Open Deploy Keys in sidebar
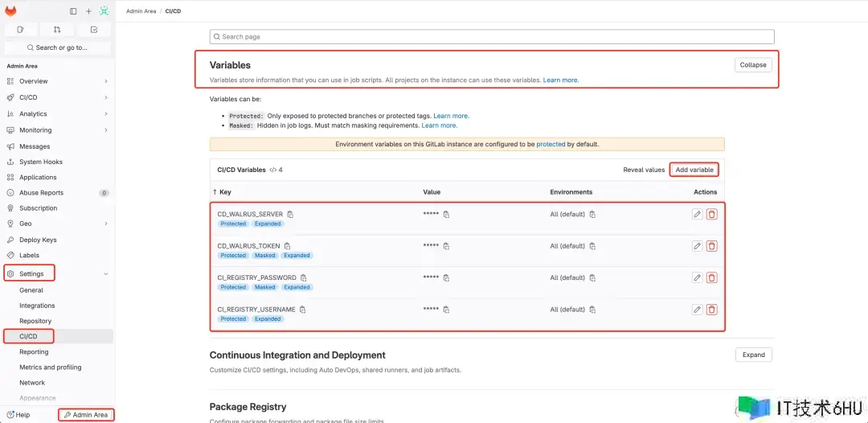This screenshot has width=868, height=423. pos(38,240)
